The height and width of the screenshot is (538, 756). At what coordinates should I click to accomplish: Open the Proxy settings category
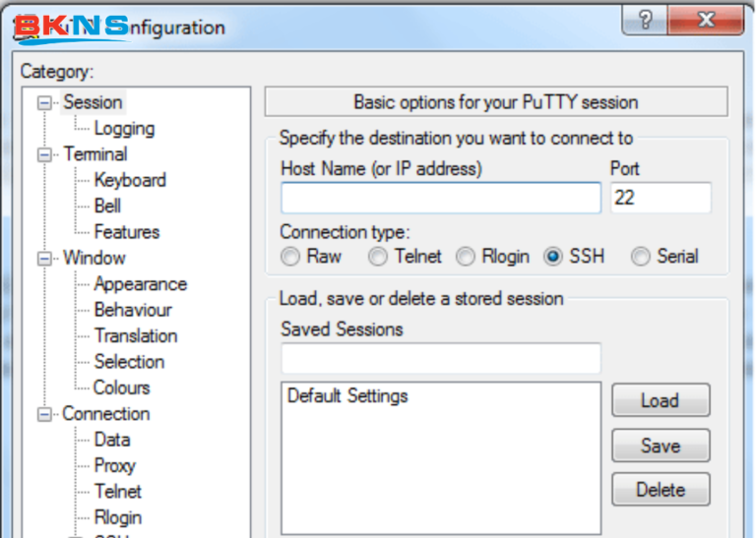click(114, 465)
